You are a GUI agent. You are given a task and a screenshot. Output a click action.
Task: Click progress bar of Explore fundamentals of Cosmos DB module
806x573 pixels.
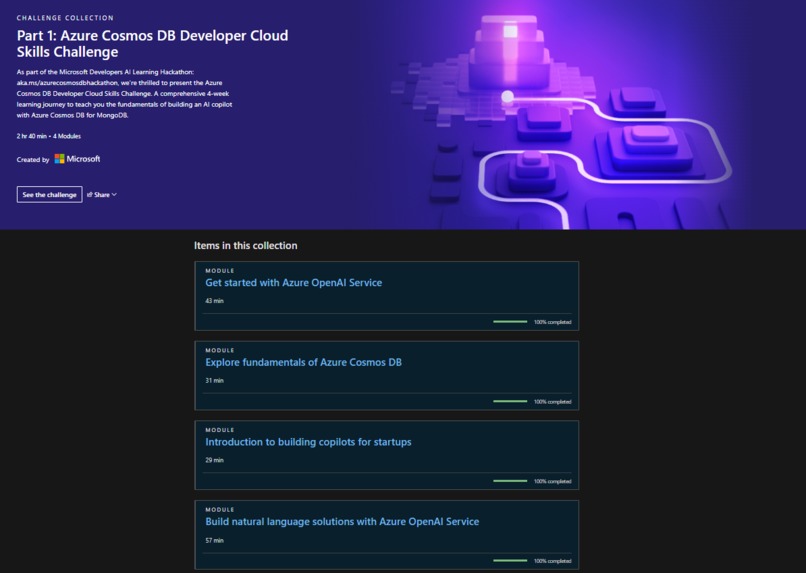[x=510, y=401]
